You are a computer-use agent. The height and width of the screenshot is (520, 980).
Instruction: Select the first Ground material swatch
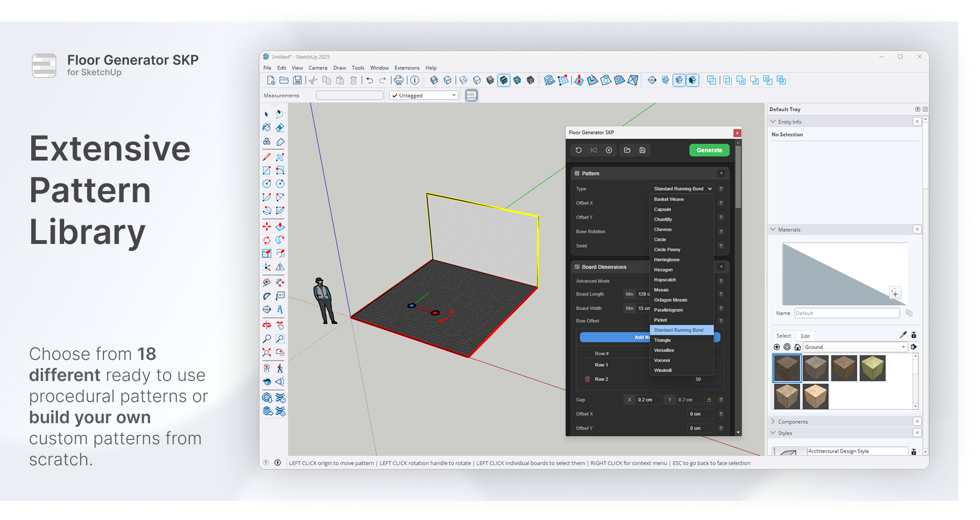(787, 368)
